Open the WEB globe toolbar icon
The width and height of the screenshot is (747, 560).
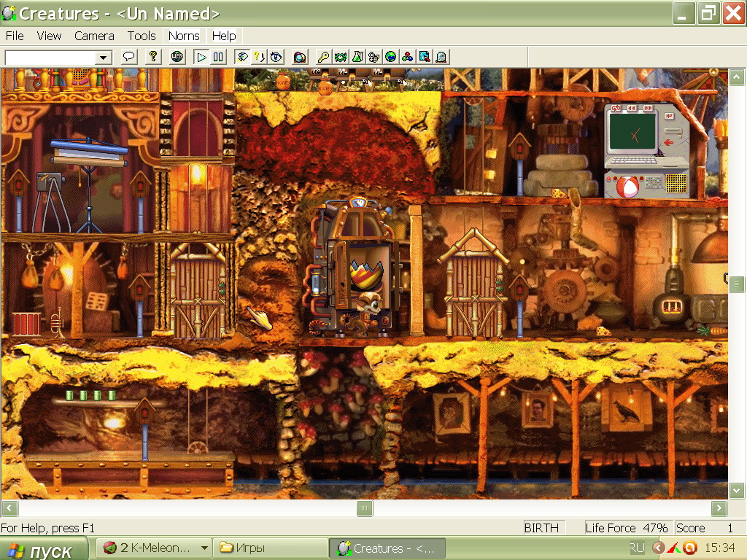pyautogui.click(x=177, y=57)
